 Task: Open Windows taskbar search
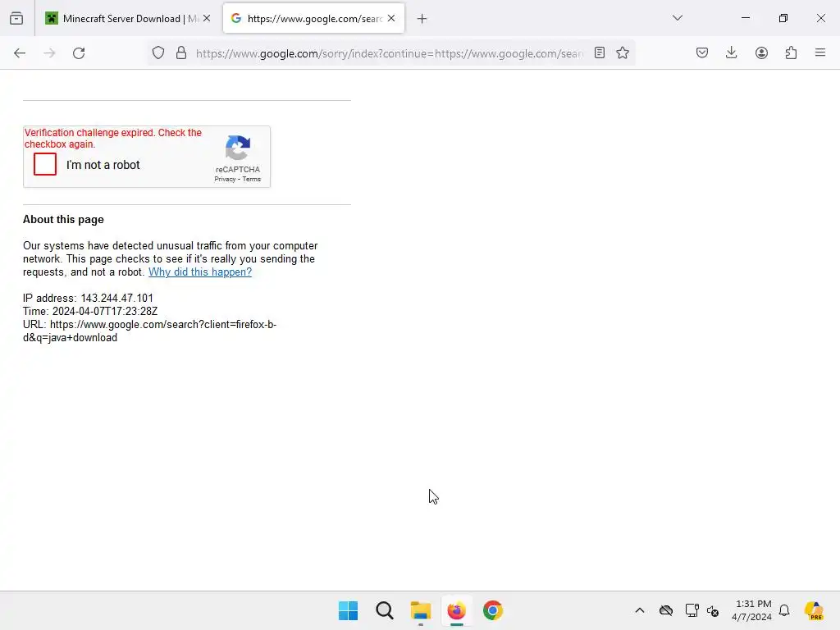(384, 610)
